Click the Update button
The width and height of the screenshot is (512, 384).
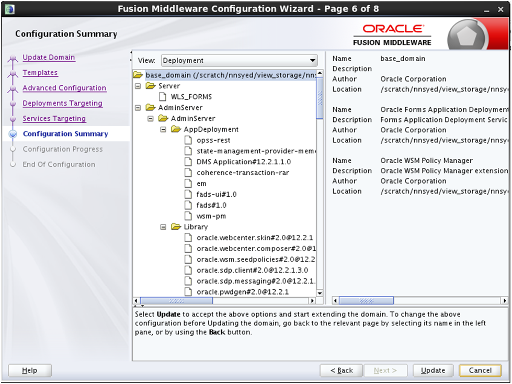coord(433,370)
